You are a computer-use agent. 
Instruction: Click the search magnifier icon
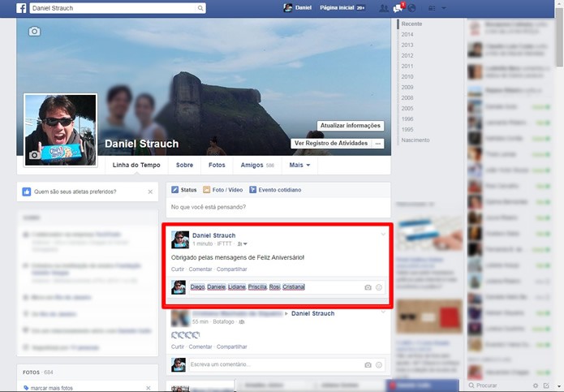[x=200, y=8]
